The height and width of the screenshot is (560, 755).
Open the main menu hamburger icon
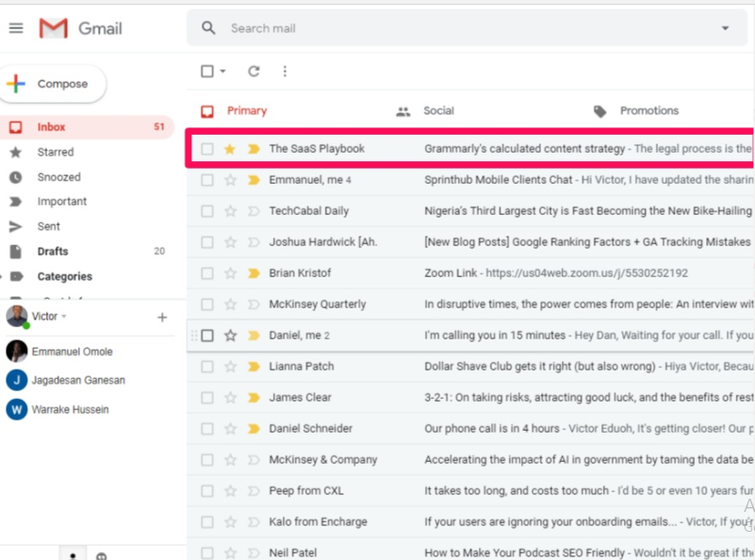tap(16, 28)
